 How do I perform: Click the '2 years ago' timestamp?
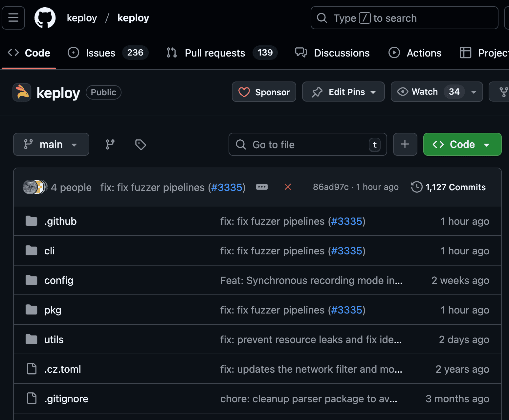pyautogui.click(x=462, y=369)
